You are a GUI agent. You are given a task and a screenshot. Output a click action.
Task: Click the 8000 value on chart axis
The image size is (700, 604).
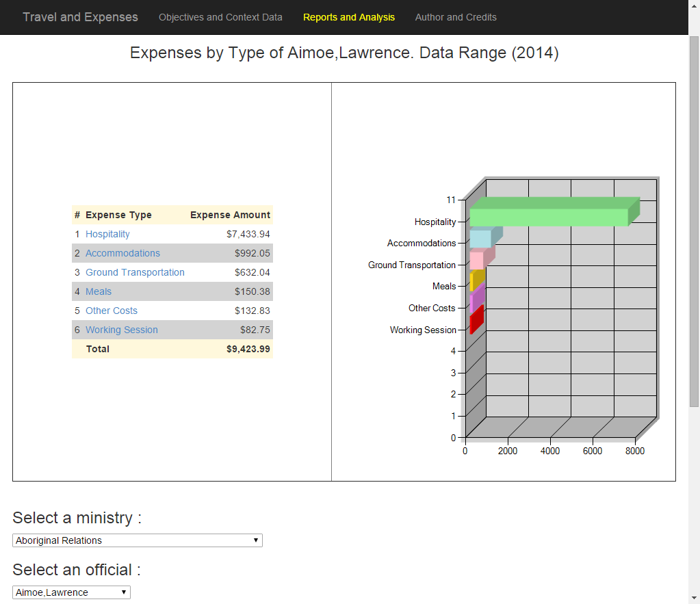[635, 451]
